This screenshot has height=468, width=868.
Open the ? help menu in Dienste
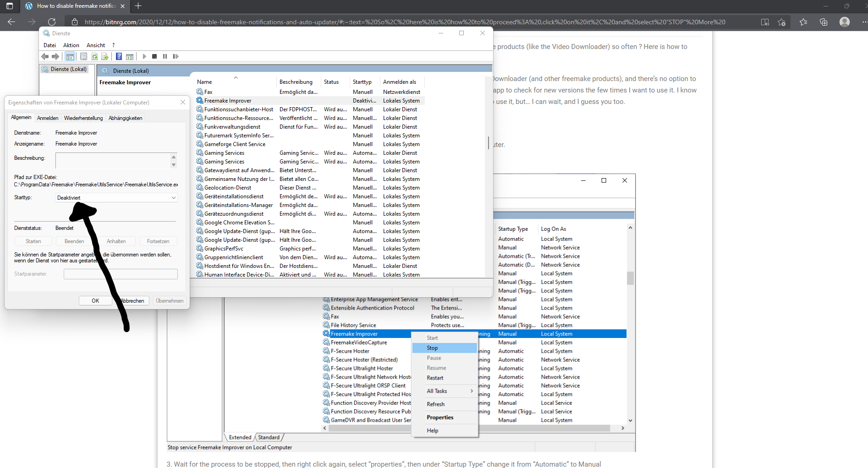[x=114, y=45]
